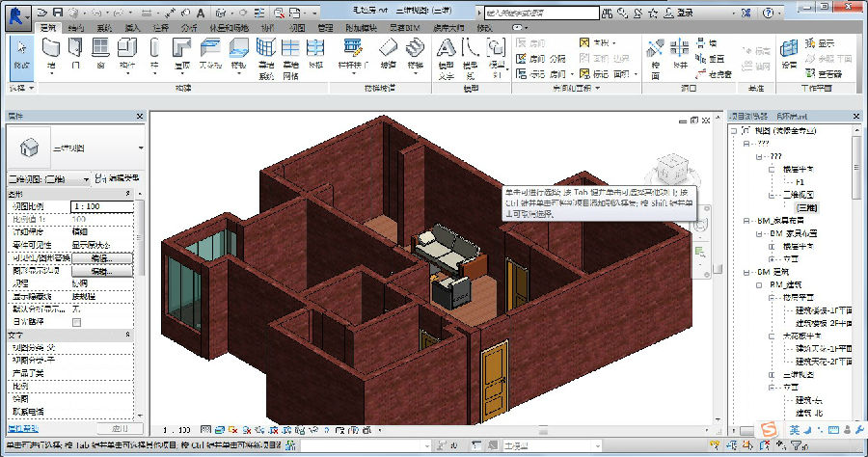Open the 管理 ribbon tab
Screen dimensions: 868x457
[325, 28]
